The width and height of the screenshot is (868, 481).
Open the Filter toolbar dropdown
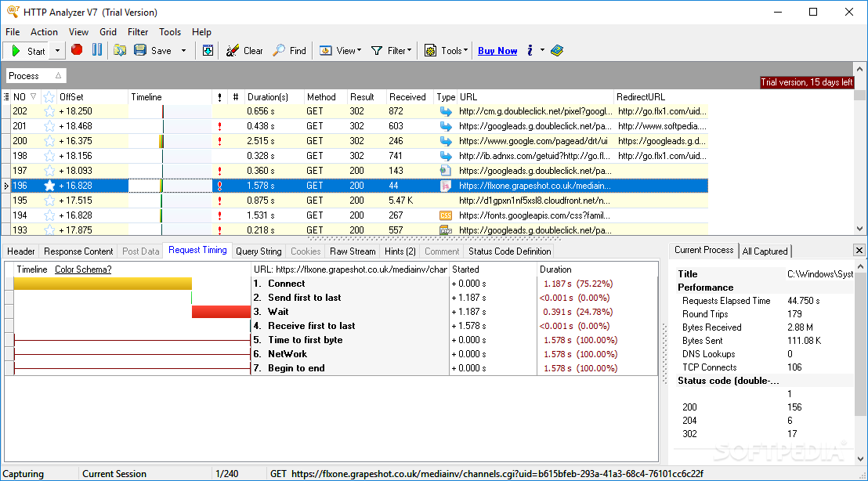(392, 51)
